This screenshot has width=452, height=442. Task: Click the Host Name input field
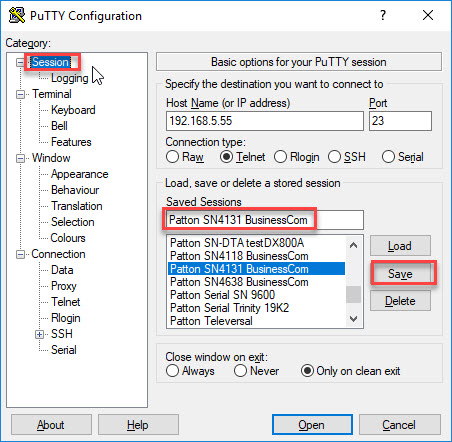coord(265,121)
